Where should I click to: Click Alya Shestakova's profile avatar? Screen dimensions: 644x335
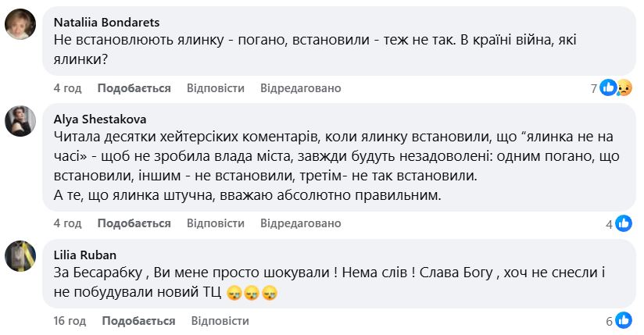click(x=20, y=121)
